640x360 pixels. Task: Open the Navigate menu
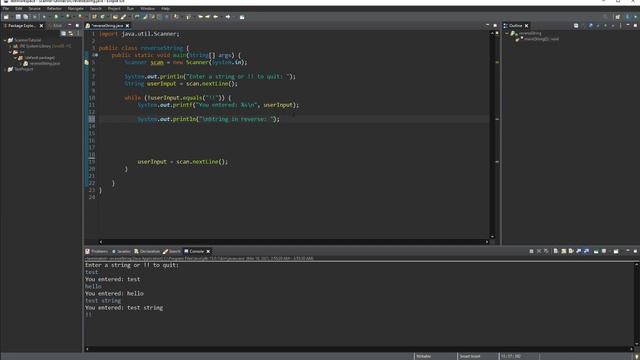tap(76, 9)
